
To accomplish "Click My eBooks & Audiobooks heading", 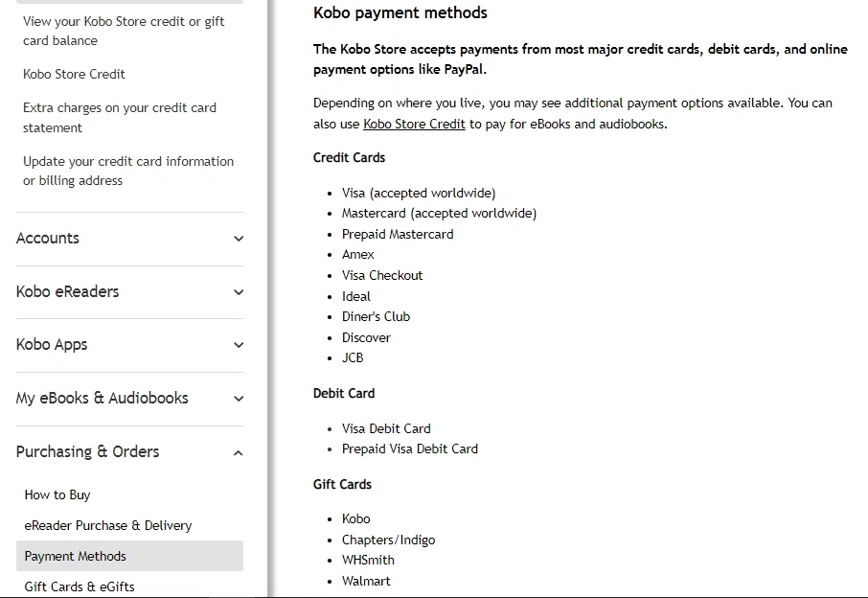I will [x=103, y=399].
